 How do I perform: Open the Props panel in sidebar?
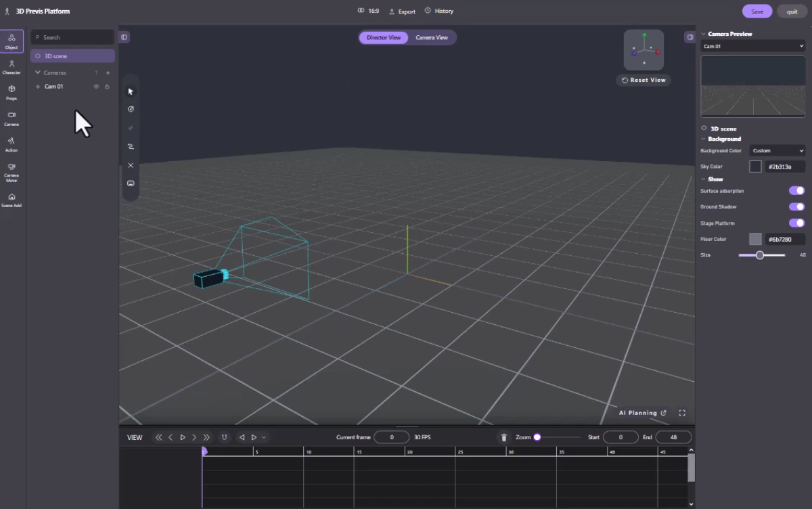tap(12, 93)
